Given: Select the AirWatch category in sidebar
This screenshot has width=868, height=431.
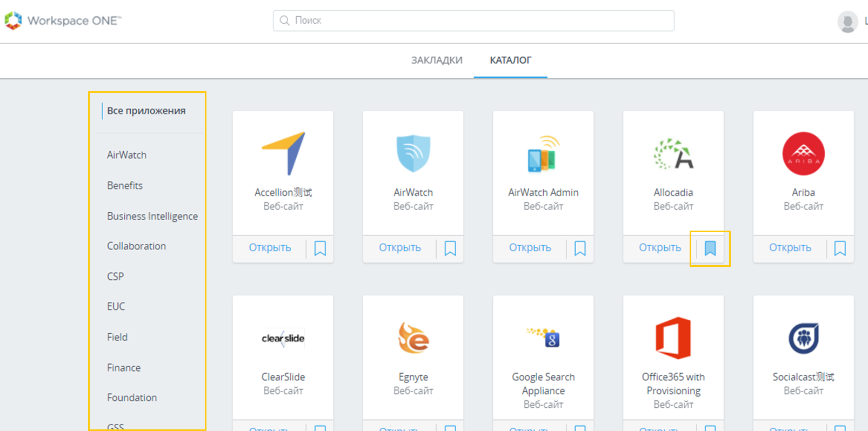Looking at the screenshot, I should pos(126,155).
